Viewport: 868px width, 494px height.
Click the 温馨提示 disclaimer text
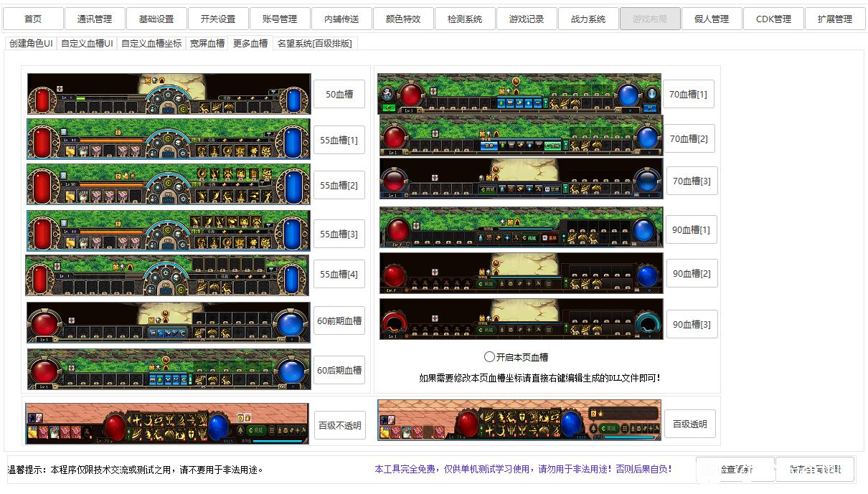(x=136, y=470)
